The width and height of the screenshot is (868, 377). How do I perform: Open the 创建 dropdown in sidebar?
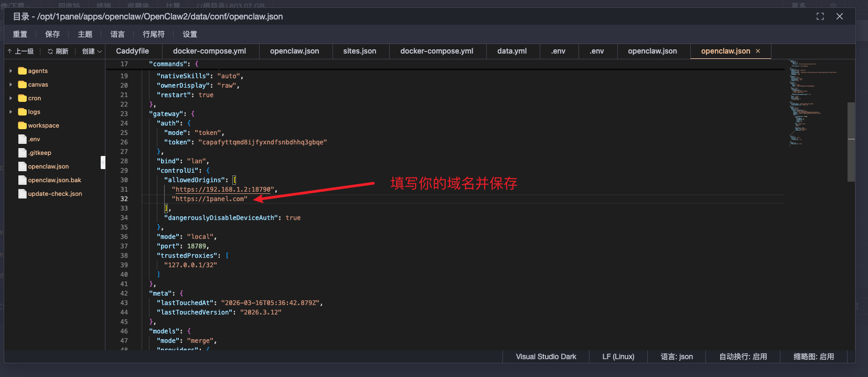(x=92, y=51)
